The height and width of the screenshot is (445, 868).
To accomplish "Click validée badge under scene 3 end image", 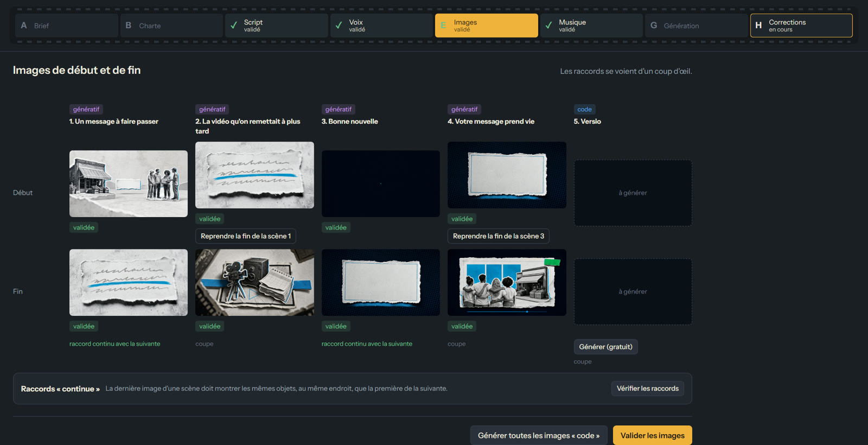I will (336, 326).
